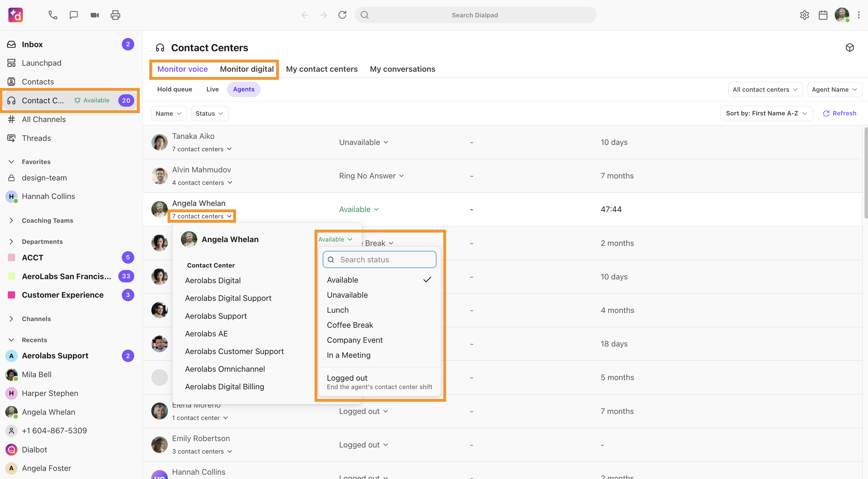
Task: Select Aerolabs Omnichannel in contact center list
Action: [225, 369]
